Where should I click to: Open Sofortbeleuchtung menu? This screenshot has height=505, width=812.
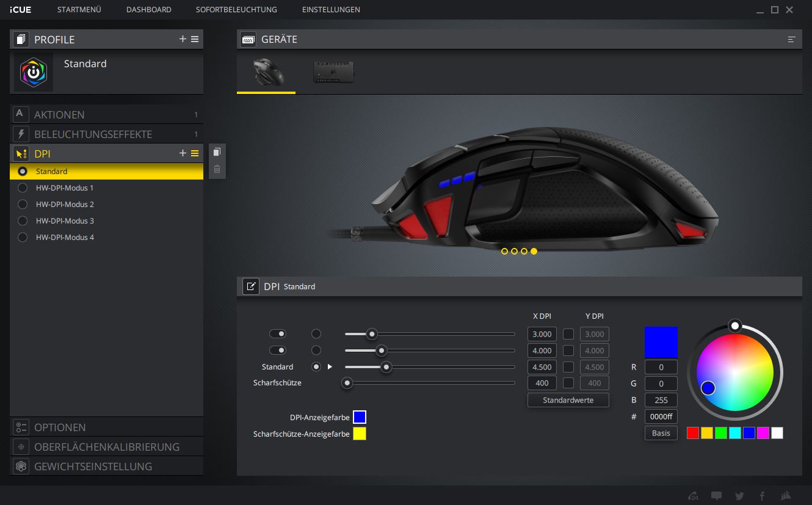(x=236, y=10)
